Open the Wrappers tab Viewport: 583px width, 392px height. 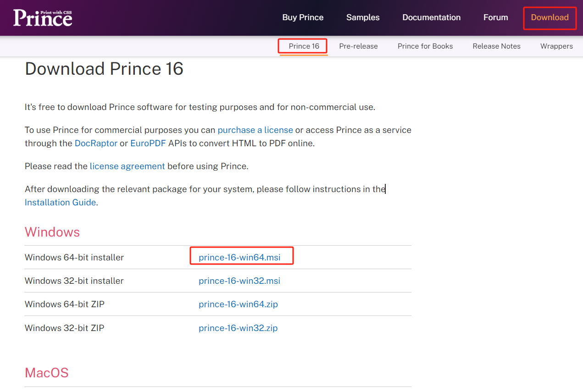pos(556,46)
